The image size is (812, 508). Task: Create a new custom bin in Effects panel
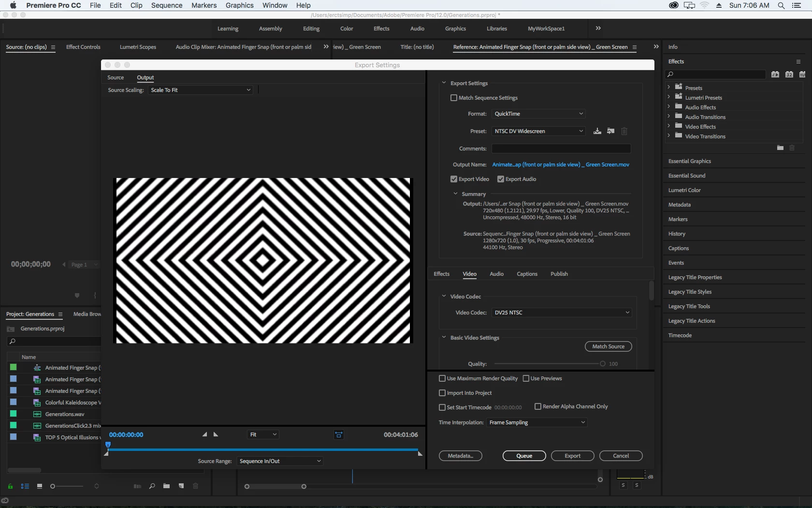click(x=780, y=148)
